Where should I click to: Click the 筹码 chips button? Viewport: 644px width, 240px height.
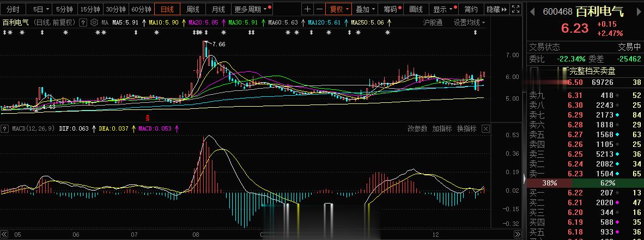[x=391, y=9]
